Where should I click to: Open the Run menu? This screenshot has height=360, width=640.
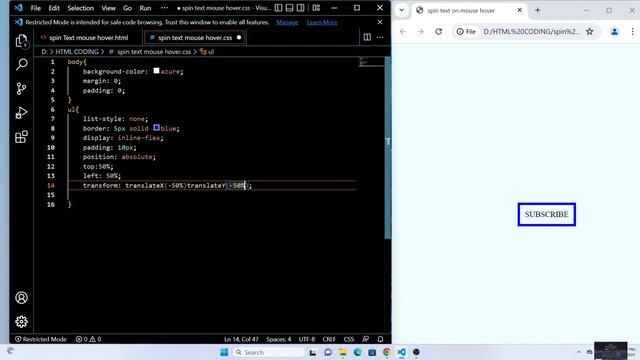(x=145, y=8)
